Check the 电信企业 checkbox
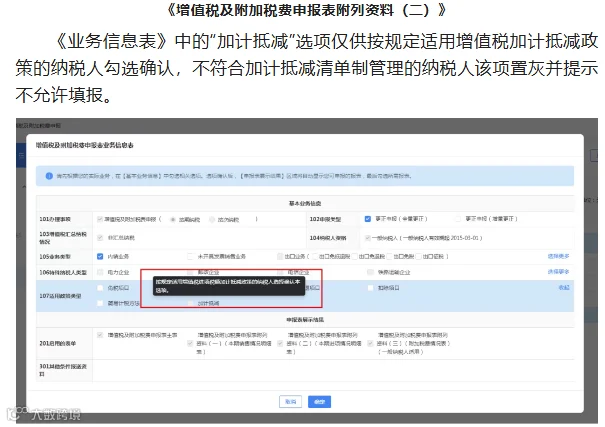This screenshot has width=605, height=427. (x=280, y=272)
